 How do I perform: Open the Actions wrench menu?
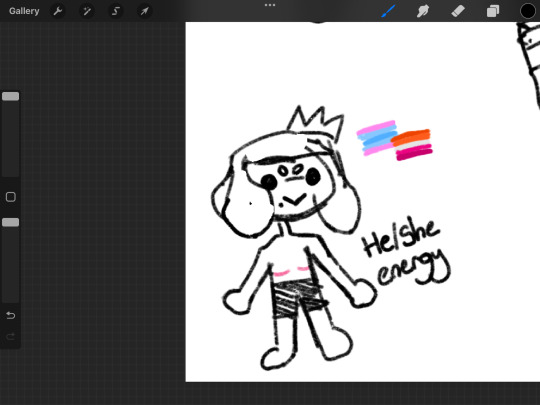pos(58,11)
